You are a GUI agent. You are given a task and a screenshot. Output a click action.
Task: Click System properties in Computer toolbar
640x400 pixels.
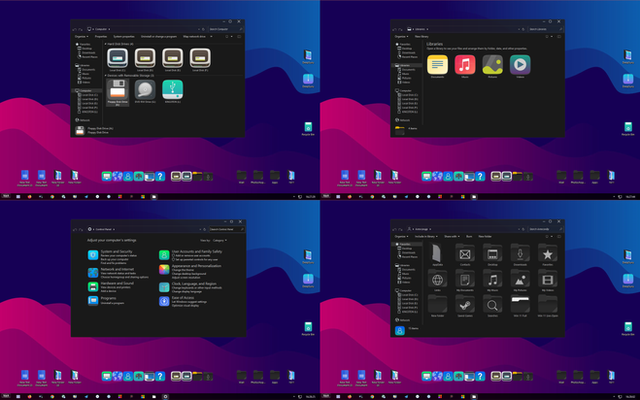(x=124, y=36)
